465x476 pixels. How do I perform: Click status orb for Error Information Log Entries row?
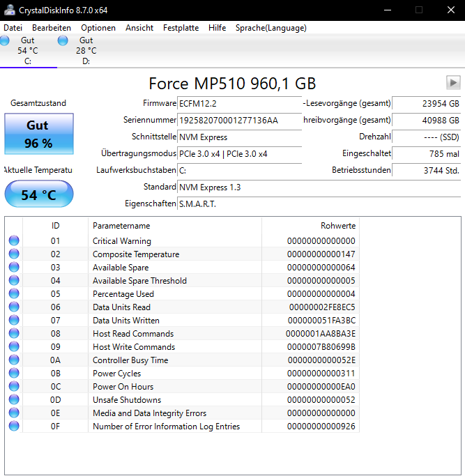[14, 426]
